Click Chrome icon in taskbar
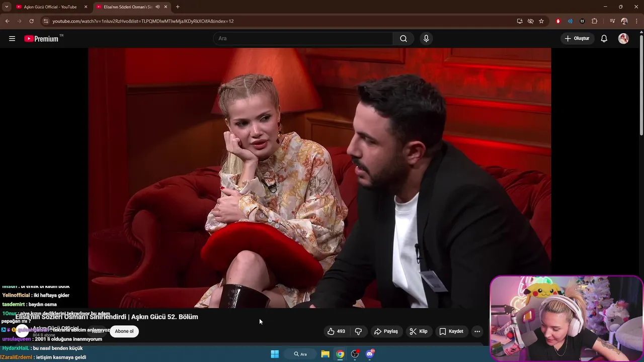The image size is (644, 362). [x=340, y=354]
